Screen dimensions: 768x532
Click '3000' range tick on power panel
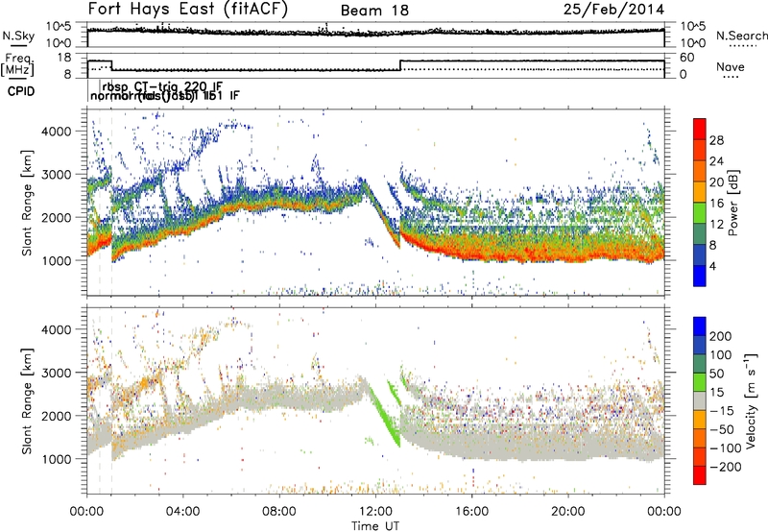pyautogui.click(x=57, y=175)
